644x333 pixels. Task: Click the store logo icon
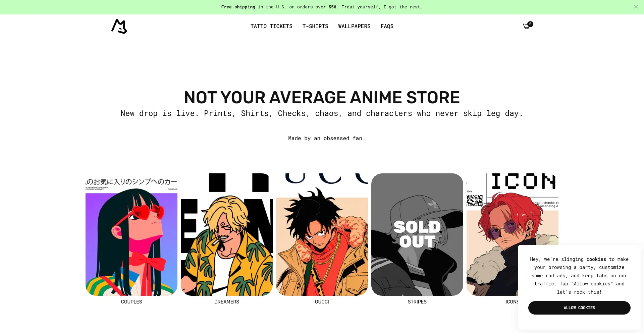click(x=119, y=26)
